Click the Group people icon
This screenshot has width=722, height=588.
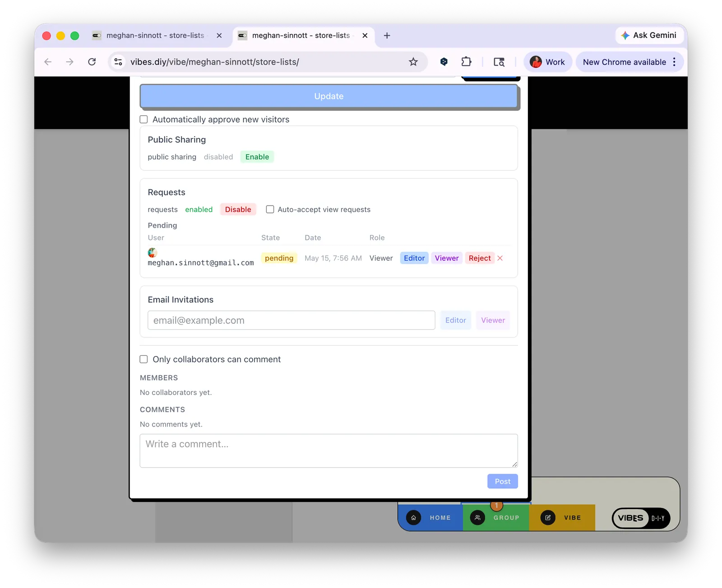pos(477,518)
